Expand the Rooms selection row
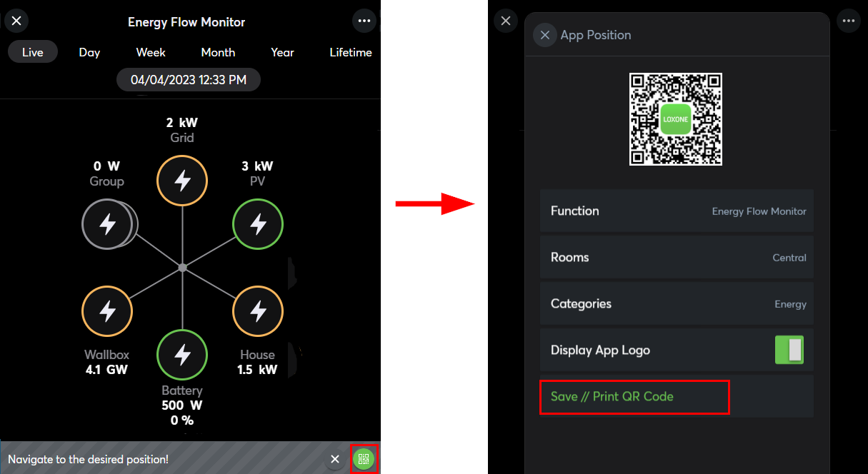 pos(677,258)
